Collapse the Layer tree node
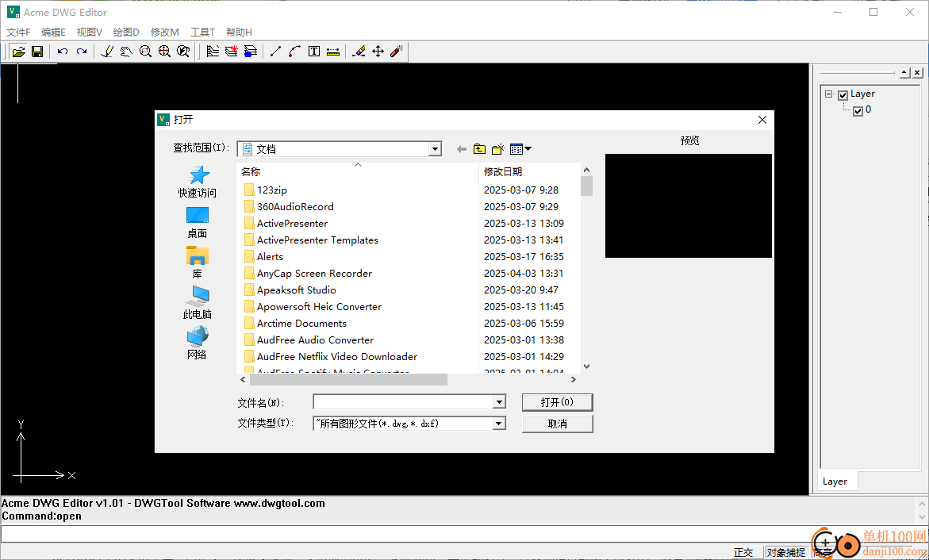This screenshot has height=560, width=929. [829, 94]
